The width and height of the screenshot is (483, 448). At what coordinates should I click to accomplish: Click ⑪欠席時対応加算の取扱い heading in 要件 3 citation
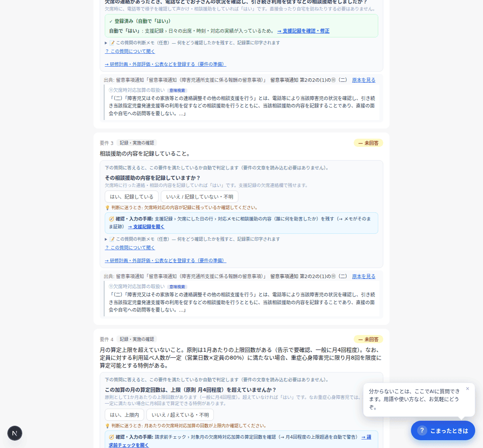(x=137, y=287)
